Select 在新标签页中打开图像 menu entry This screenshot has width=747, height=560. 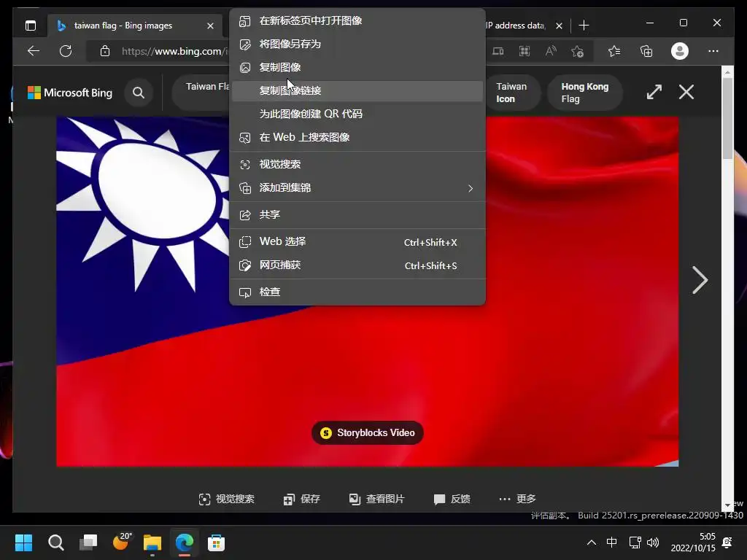tap(357, 20)
